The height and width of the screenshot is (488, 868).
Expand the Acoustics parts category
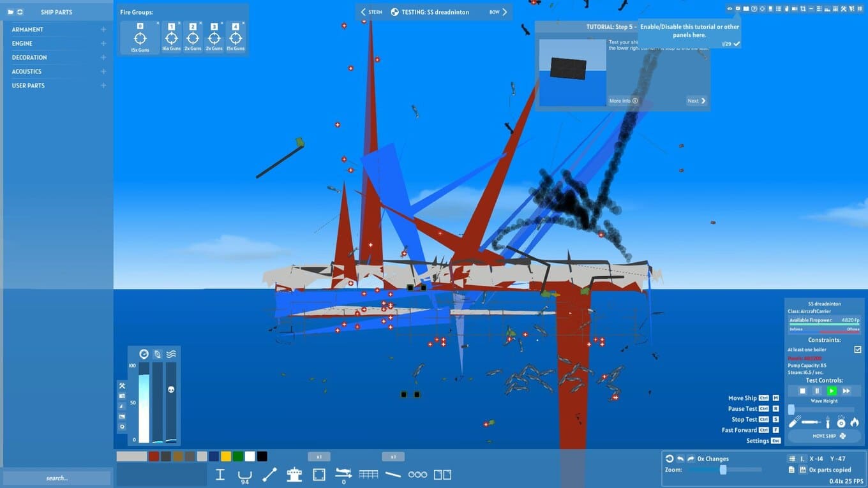click(x=103, y=71)
